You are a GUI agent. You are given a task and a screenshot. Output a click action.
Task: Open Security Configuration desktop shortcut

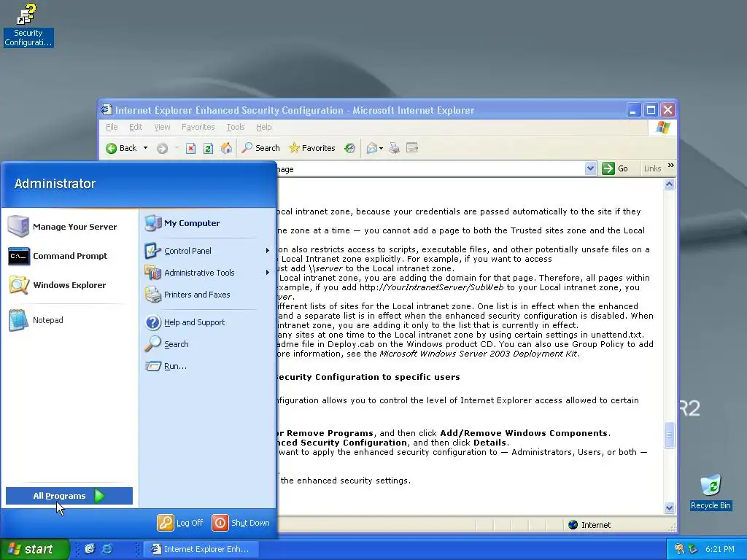(x=28, y=25)
